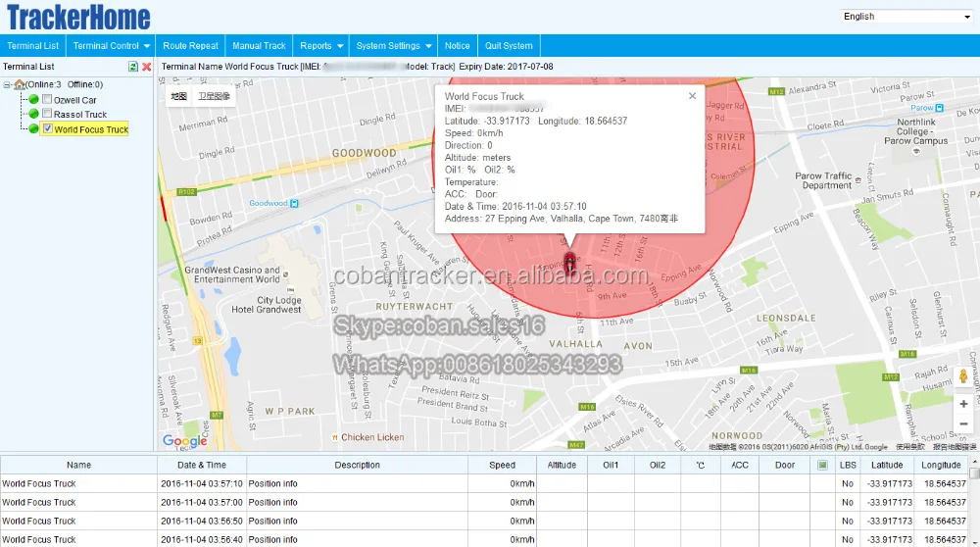
Task: Click the Quit System button
Action: coord(509,46)
